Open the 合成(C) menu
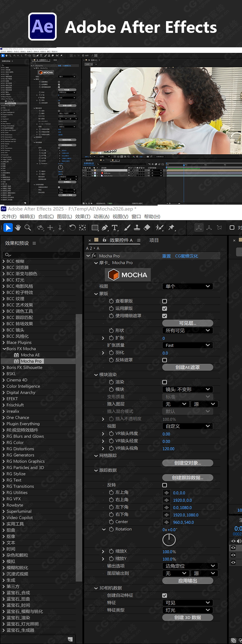The height and width of the screenshot is (644, 242). coord(46,217)
